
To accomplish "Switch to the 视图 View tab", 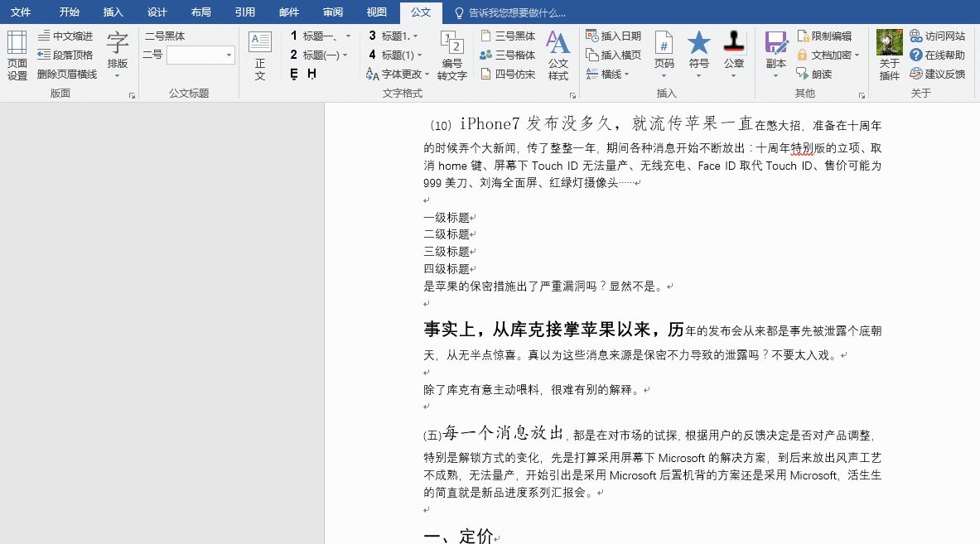I will [377, 12].
